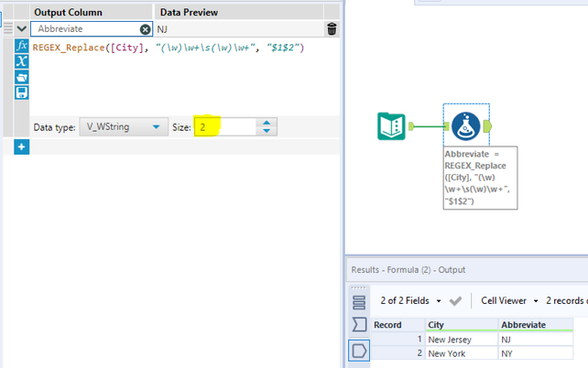Click the Results - Formula (2) - Output title
This screenshot has height=368, width=588.
tap(408, 270)
